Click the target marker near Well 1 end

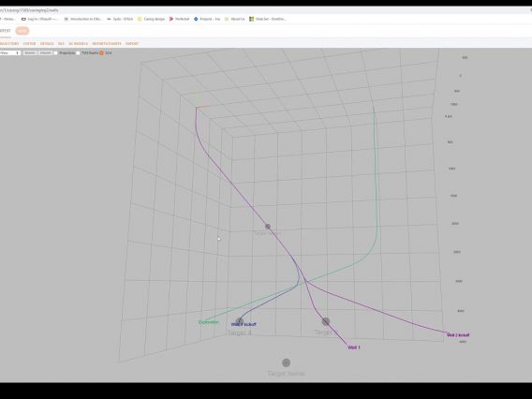coord(326,321)
